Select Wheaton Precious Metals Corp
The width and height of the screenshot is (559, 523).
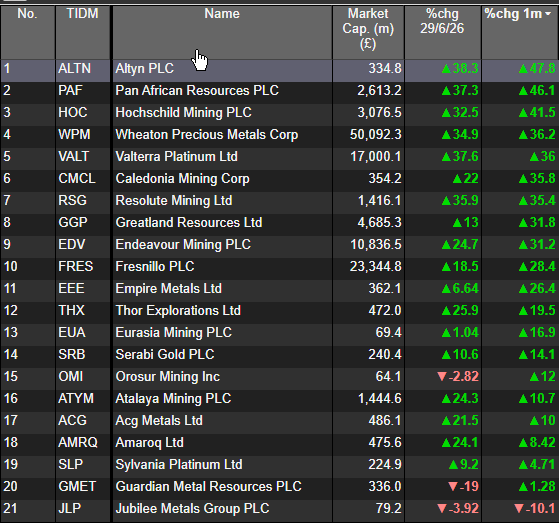point(207,135)
